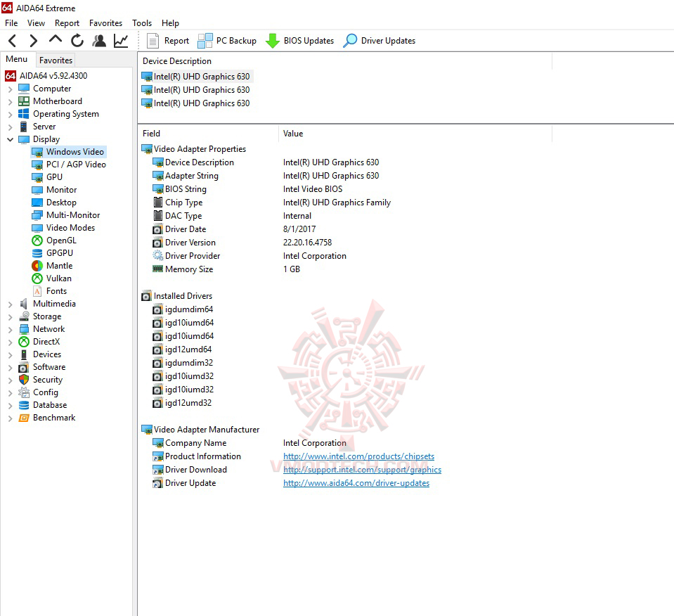674x616 pixels.
Task: Click the Database icon in the tree
Action: coord(24,405)
